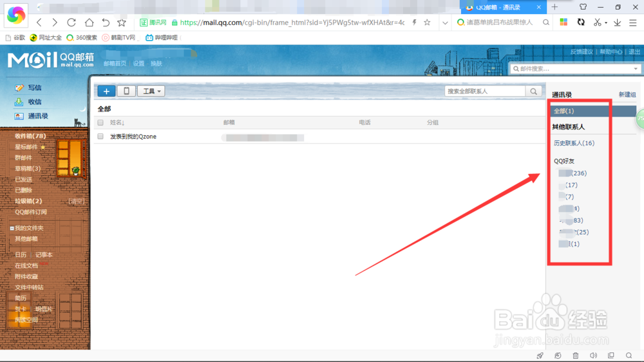Screen dimensions: 644x362
Task: Expand the mail search options dropdown arrow
Action: pyautogui.click(x=636, y=69)
